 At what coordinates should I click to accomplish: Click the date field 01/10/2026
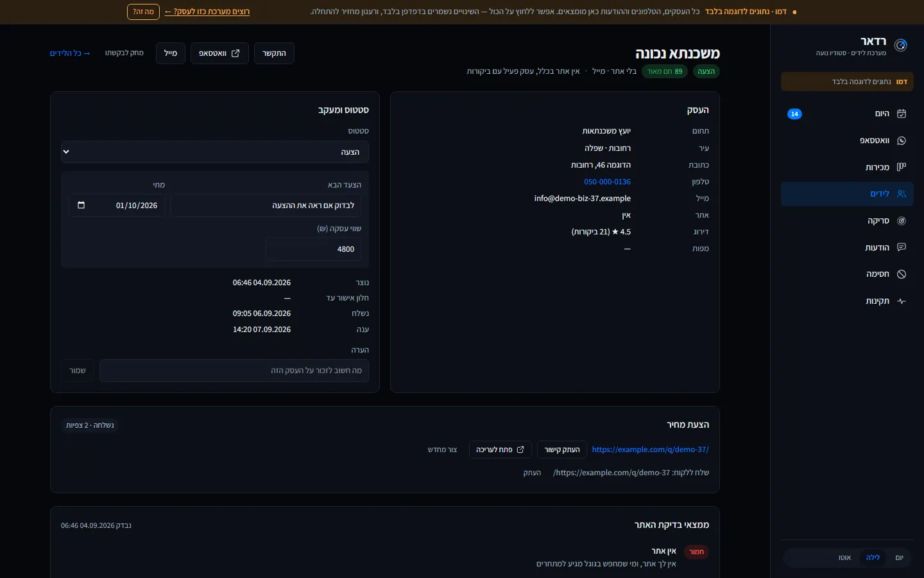tap(117, 206)
